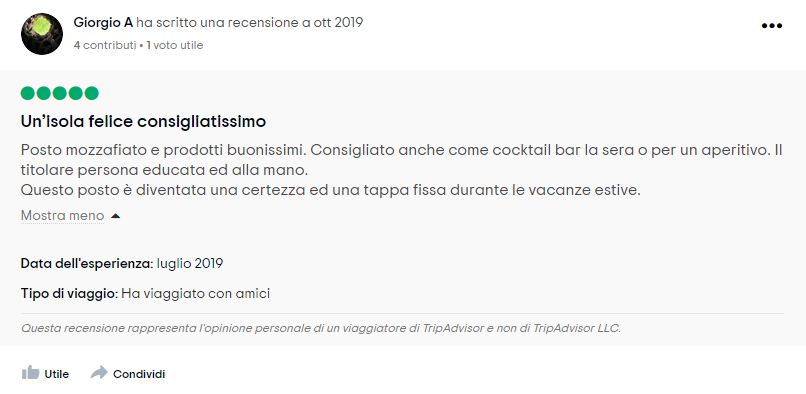Click the 1 voto utile count
The image size is (806, 394).
tap(175, 45)
